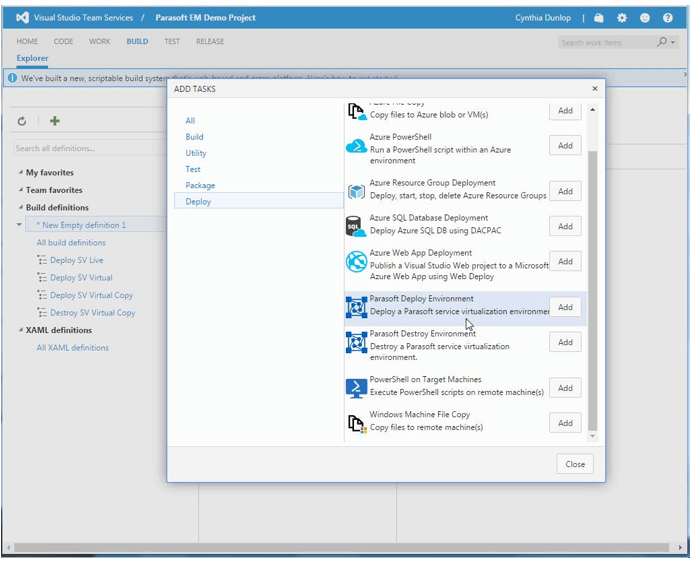Open dropdown arrow beside New Empty definition
694x561 pixels.
19,225
